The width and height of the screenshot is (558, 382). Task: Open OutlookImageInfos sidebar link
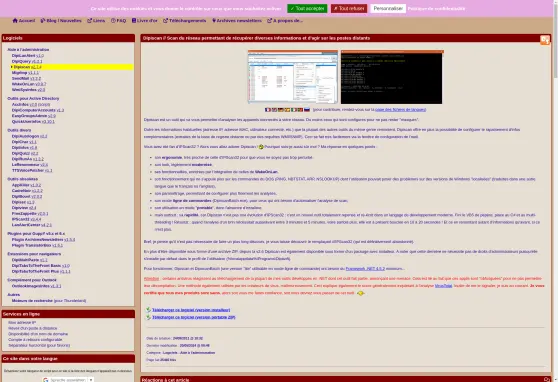(37, 286)
